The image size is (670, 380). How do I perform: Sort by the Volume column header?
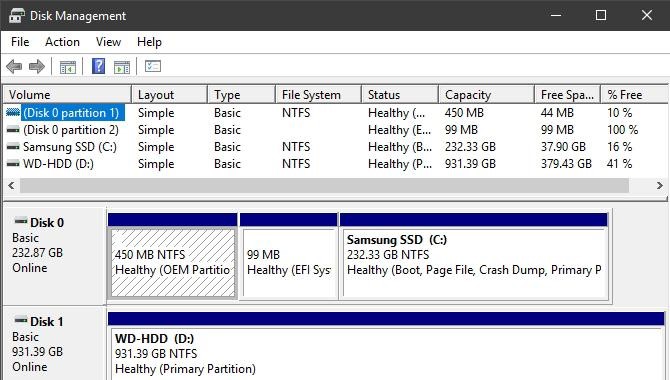(67, 94)
